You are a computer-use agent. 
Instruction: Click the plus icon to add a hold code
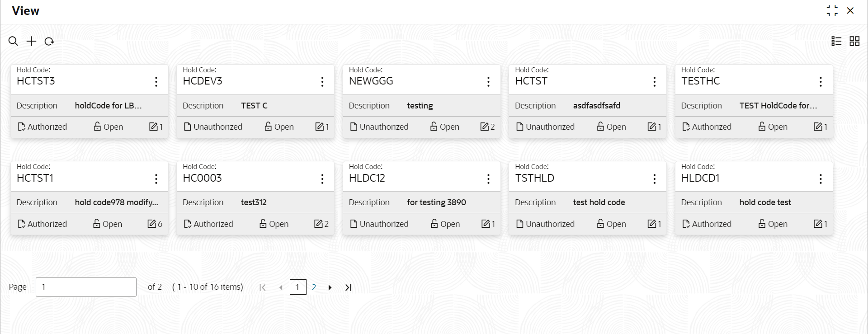click(x=31, y=41)
